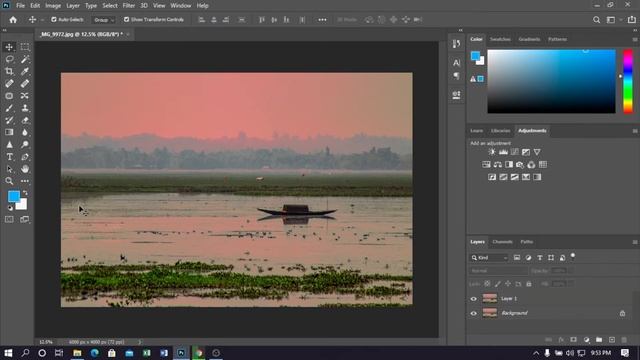
Task: Select the Move tool
Action: [9, 47]
